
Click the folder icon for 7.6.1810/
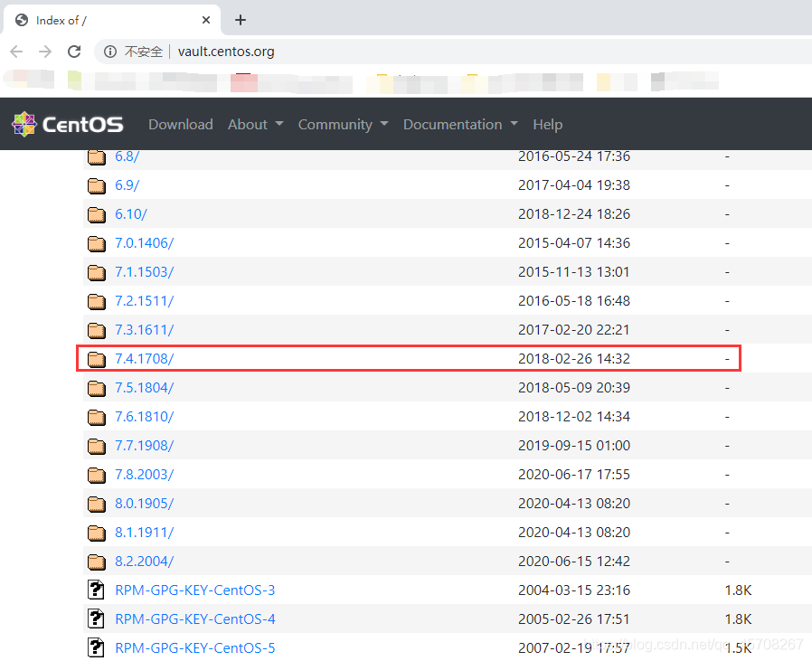point(97,417)
